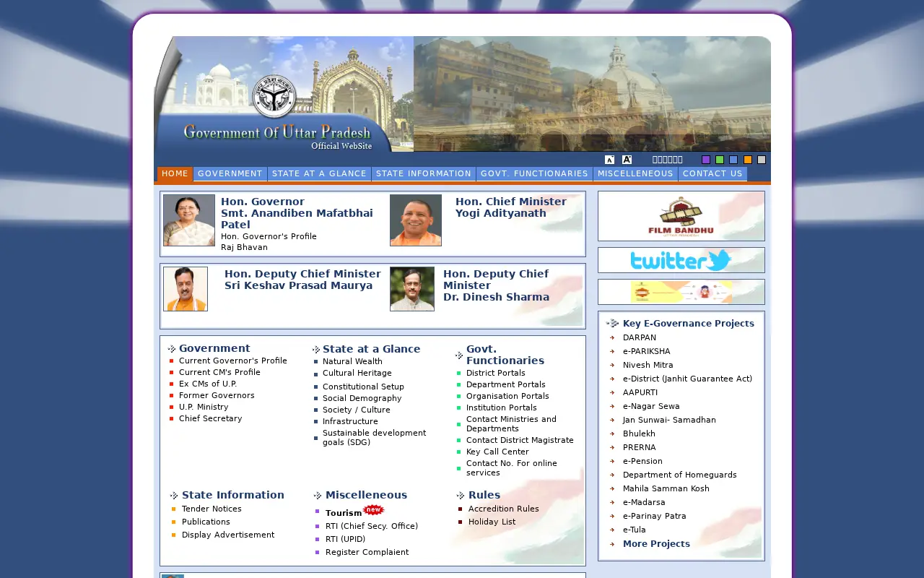Open the GOVT. FUNCTIONARIES menu
Screen dimensions: 924x578
click(x=534, y=174)
